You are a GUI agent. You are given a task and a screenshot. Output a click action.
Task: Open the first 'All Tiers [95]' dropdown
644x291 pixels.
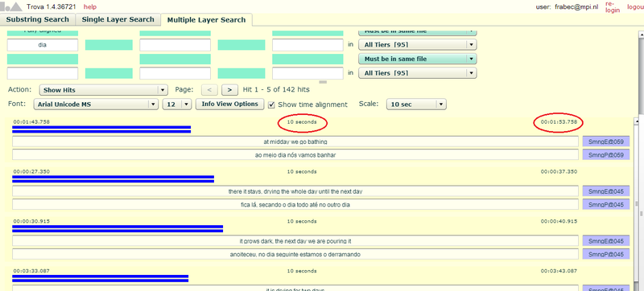click(417, 45)
